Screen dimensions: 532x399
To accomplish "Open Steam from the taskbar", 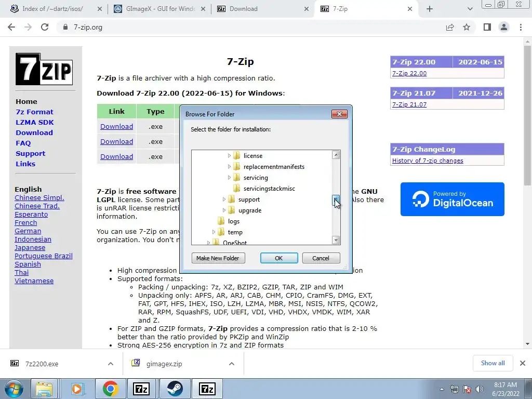I will tap(175, 389).
